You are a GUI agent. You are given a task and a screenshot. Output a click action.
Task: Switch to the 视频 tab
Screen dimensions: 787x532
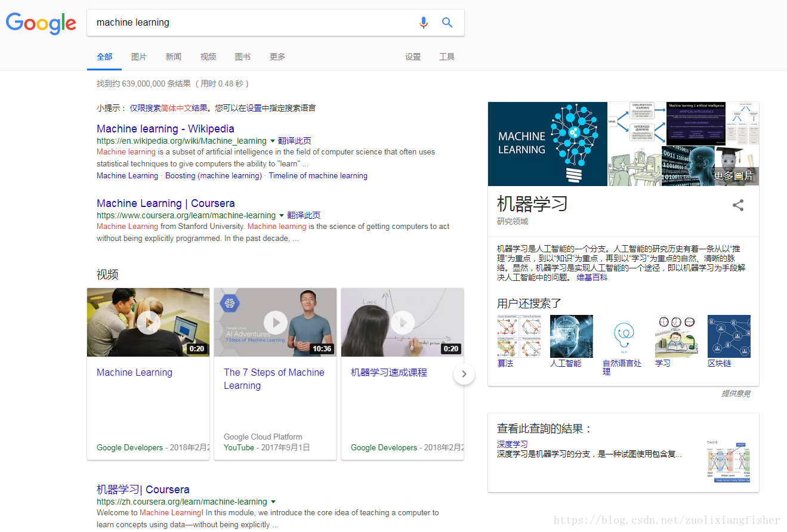point(208,57)
